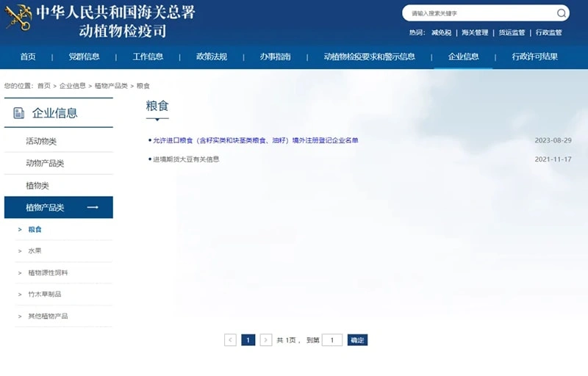Click the search magnifier icon
Screen dimensions: 588x376
coord(561,13)
